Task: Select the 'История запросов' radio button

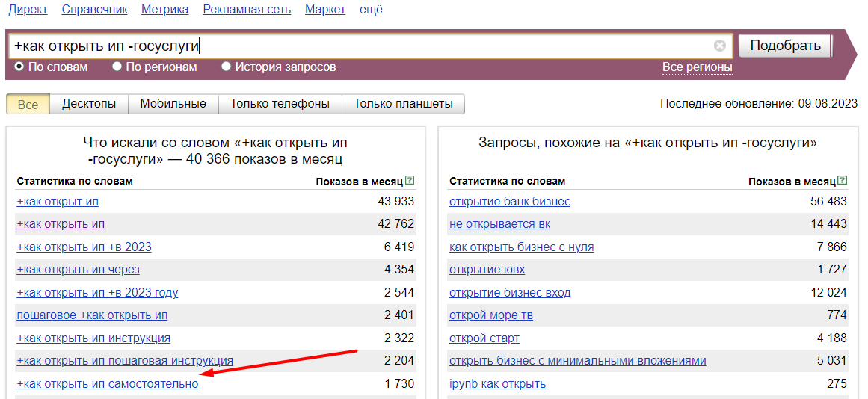Action: tap(226, 66)
